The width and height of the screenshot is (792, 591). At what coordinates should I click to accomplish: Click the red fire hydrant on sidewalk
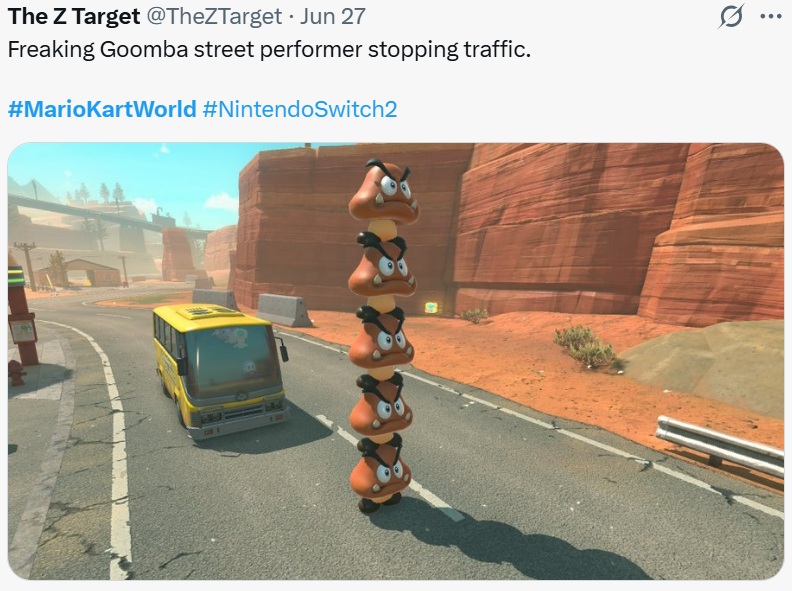(x=17, y=373)
